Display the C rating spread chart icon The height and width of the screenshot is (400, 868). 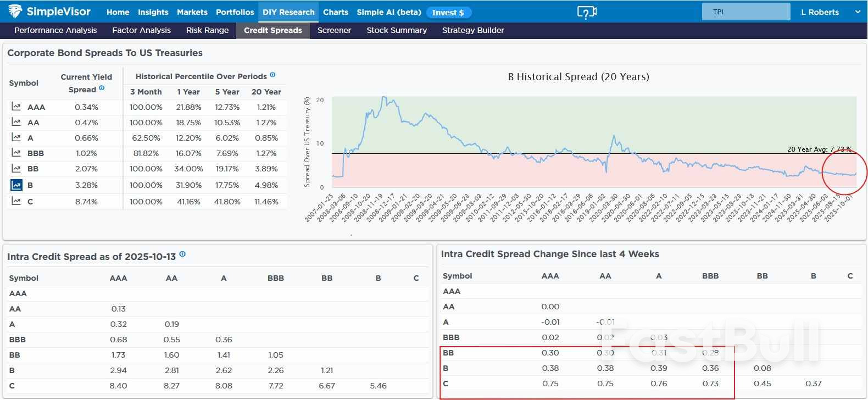coord(16,202)
